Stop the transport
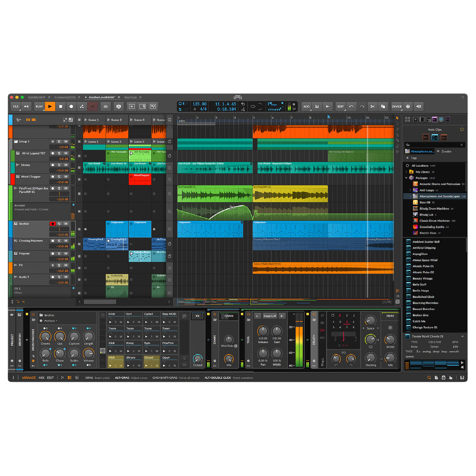The height and width of the screenshot is (476, 476). tap(61, 107)
